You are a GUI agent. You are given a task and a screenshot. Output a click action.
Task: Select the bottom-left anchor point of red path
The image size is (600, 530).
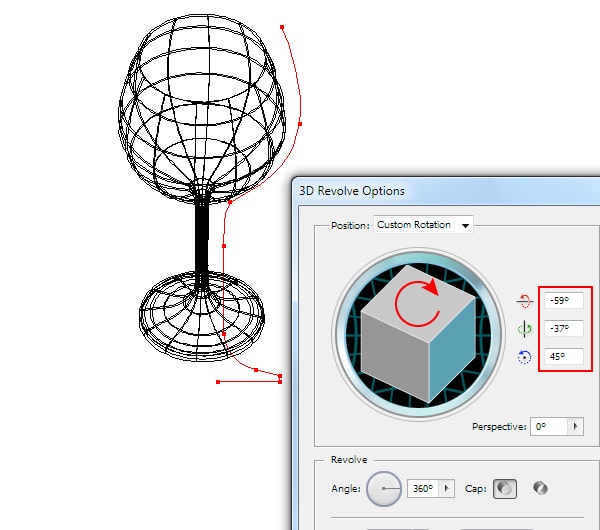[218, 382]
